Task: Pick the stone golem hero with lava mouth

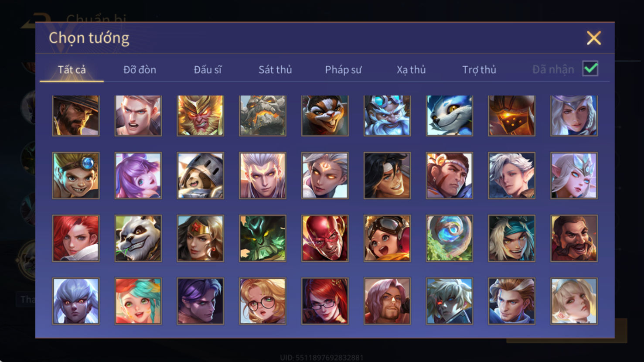Action: point(262,116)
